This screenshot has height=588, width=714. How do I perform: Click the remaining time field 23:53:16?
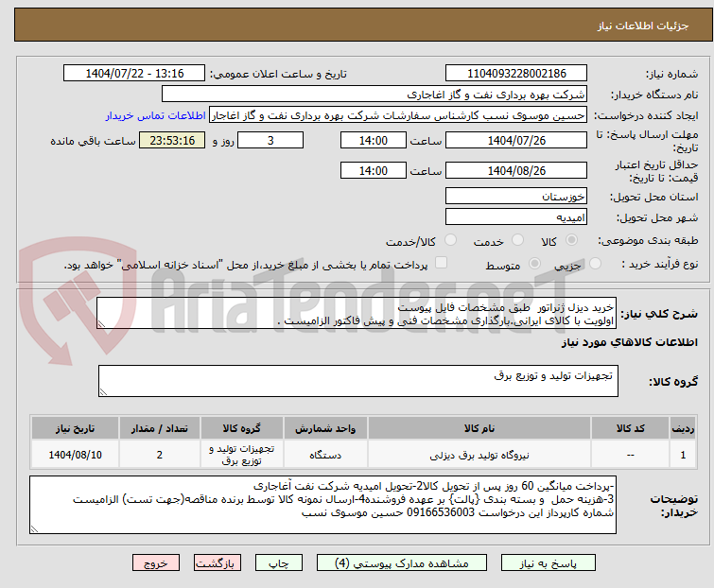[172, 140]
